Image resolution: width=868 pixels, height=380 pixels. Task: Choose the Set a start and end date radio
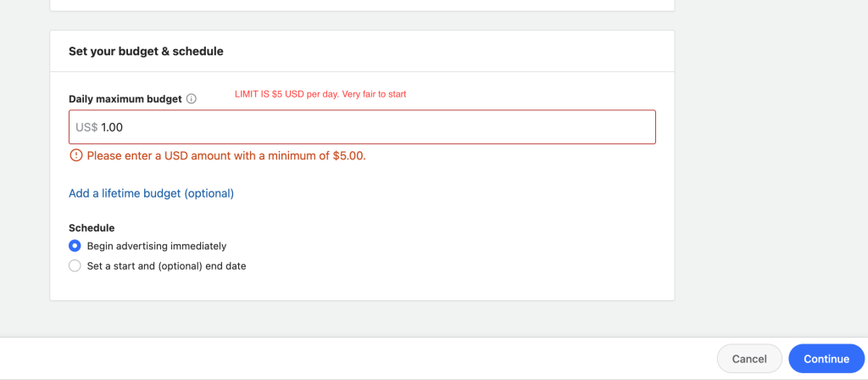pos(75,265)
